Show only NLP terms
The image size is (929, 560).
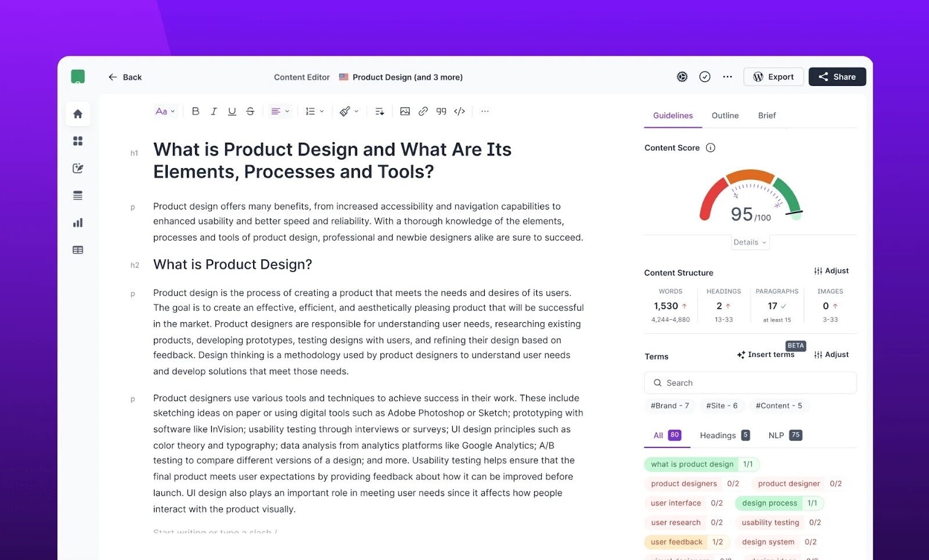click(776, 435)
